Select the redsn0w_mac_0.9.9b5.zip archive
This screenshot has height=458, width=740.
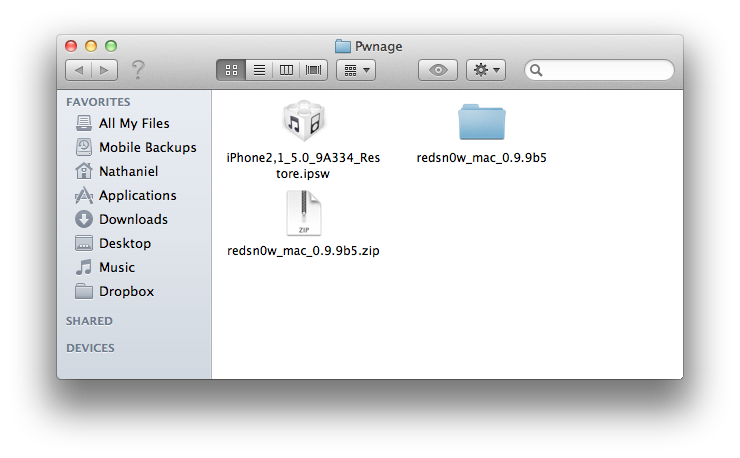(302, 216)
